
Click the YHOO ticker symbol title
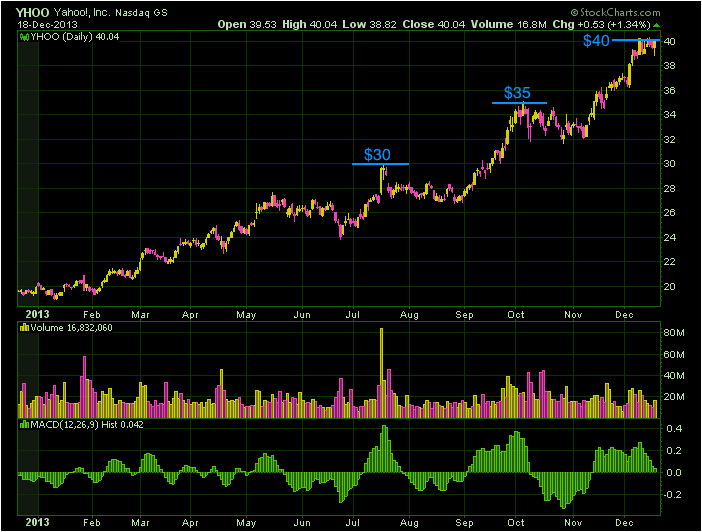(x=33, y=12)
